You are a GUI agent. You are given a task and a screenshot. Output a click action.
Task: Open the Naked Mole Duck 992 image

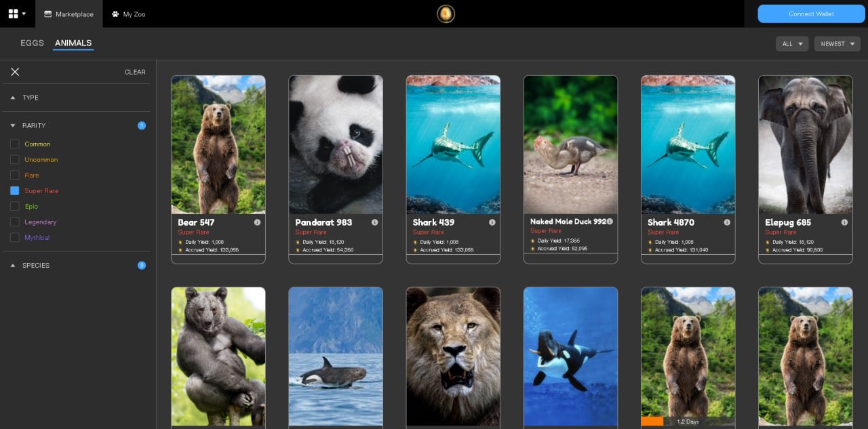[x=570, y=144]
